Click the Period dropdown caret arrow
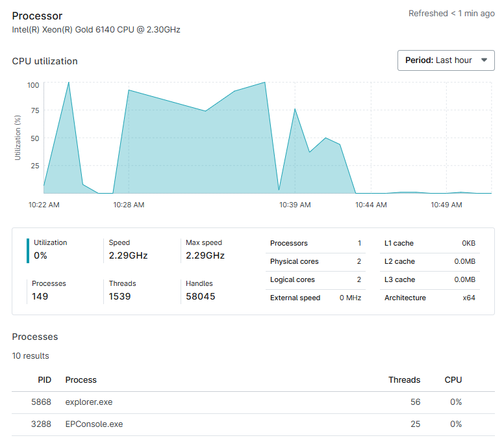Viewport: 504px width, 438px height. (484, 60)
